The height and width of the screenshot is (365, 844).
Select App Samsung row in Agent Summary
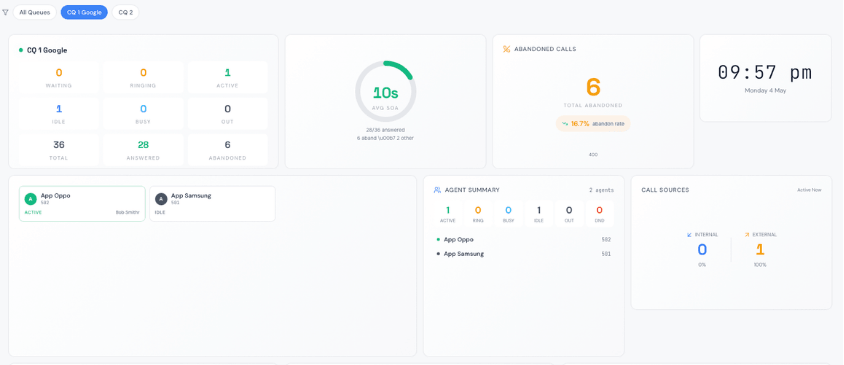pos(524,254)
